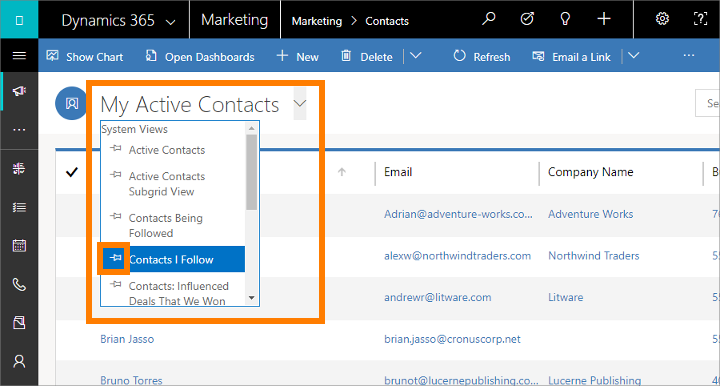Select Active Contacts Subgrid View
This screenshot has height=386, width=720.
(167, 184)
